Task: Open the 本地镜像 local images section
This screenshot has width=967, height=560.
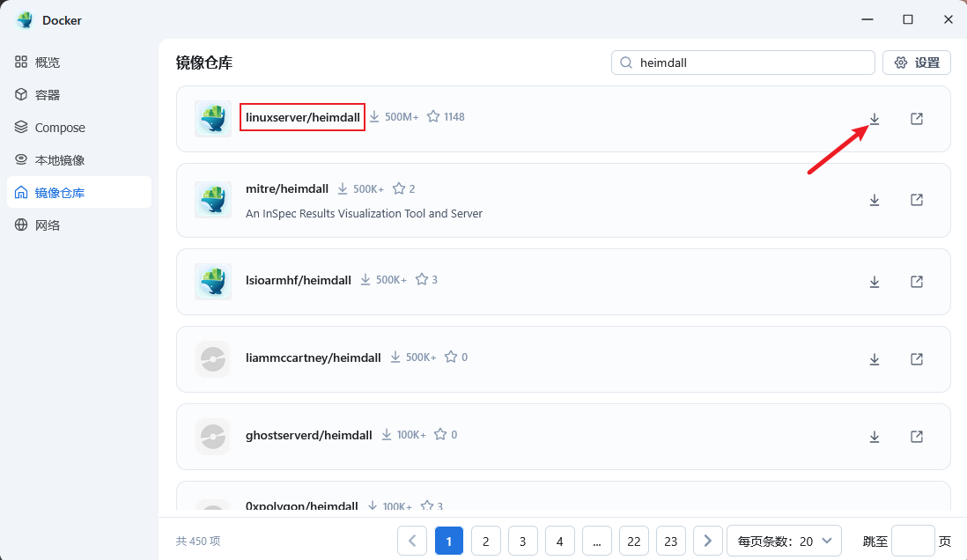Action: pos(79,159)
